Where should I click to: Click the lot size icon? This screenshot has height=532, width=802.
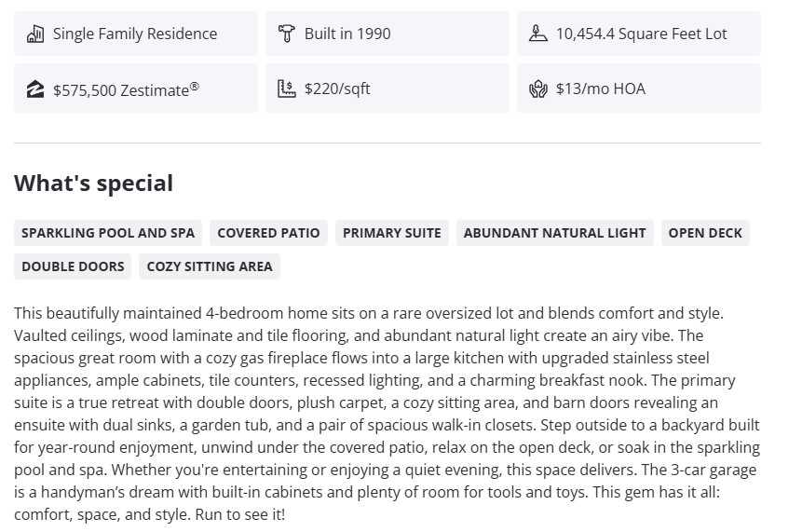538,34
